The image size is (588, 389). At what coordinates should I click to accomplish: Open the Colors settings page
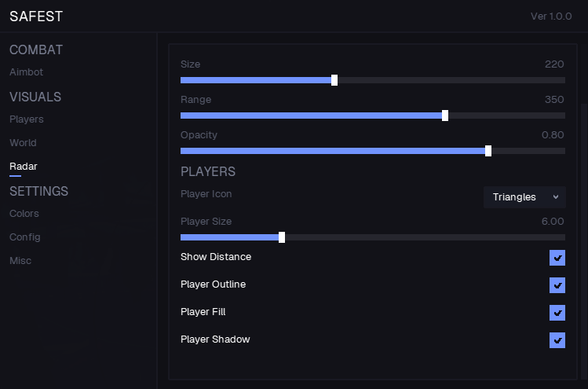click(24, 214)
